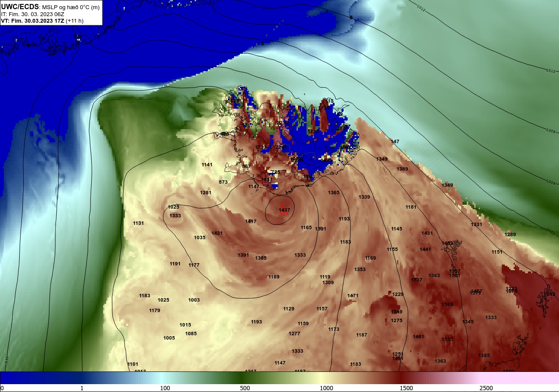The height and width of the screenshot is (392, 559).
Task: Click the 1481 height value
Action: 418,337
